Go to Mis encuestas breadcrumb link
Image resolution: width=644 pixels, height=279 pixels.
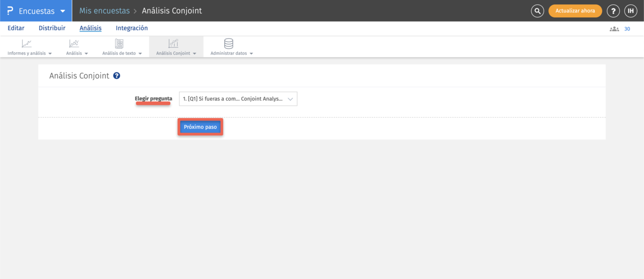click(x=105, y=11)
